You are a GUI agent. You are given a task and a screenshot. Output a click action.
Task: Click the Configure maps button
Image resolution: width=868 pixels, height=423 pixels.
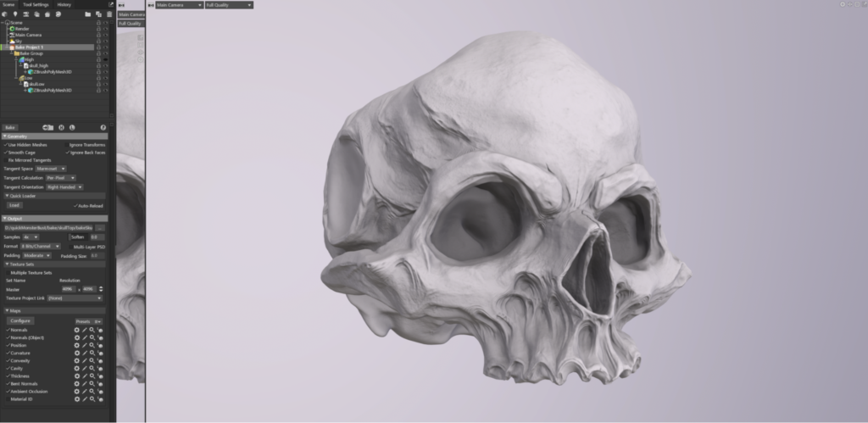[20, 321]
